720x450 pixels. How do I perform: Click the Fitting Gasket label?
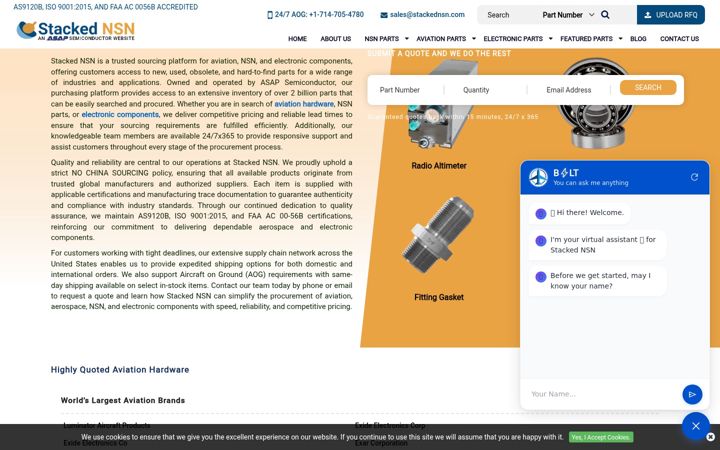439,298
